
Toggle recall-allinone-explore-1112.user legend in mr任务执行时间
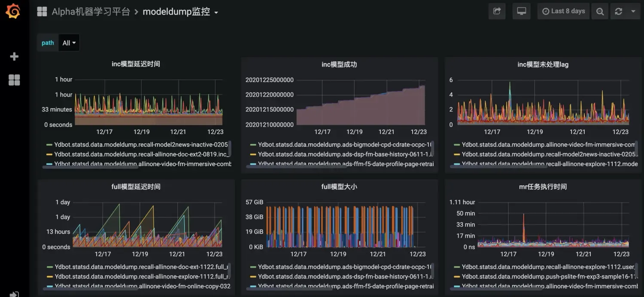(545, 267)
